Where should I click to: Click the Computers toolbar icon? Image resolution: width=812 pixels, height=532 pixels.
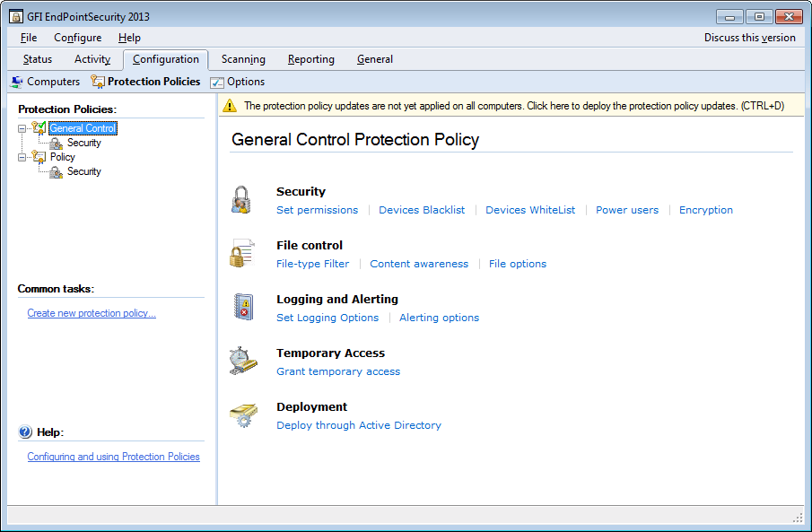tap(17, 82)
